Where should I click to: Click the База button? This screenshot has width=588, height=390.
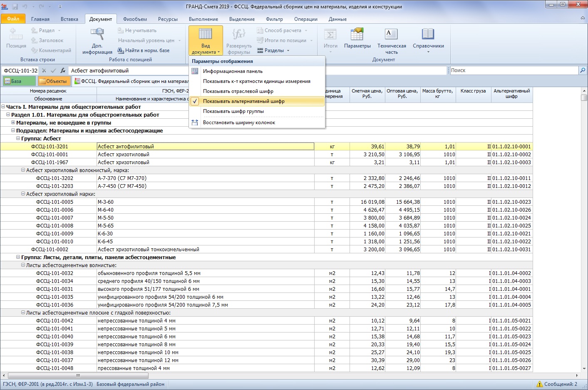click(x=19, y=81)
